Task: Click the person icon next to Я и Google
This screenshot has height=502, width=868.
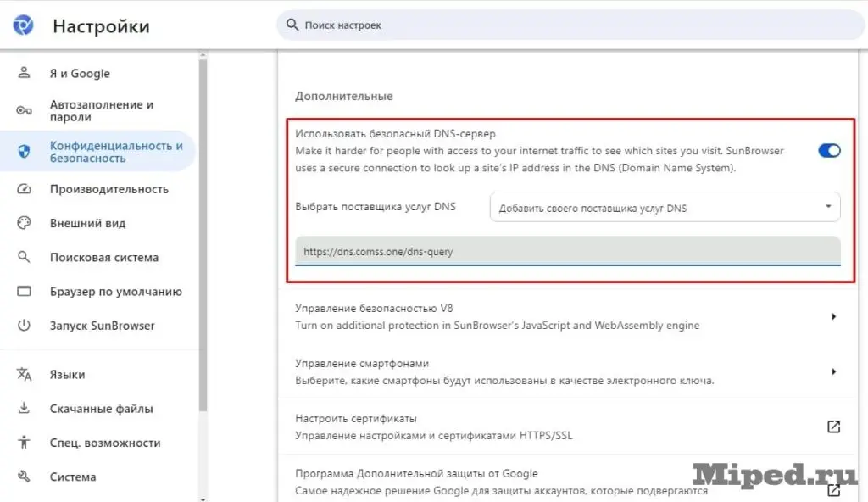Action: tap(24, 73)
